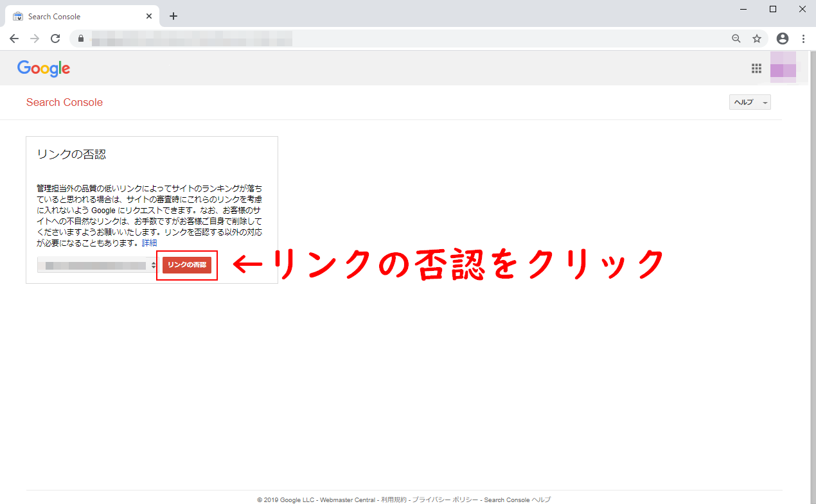Viewport: 816px width, 504px height.
Task: Click the © 2019 Google LLC footer text
Action: pos(286,500)
